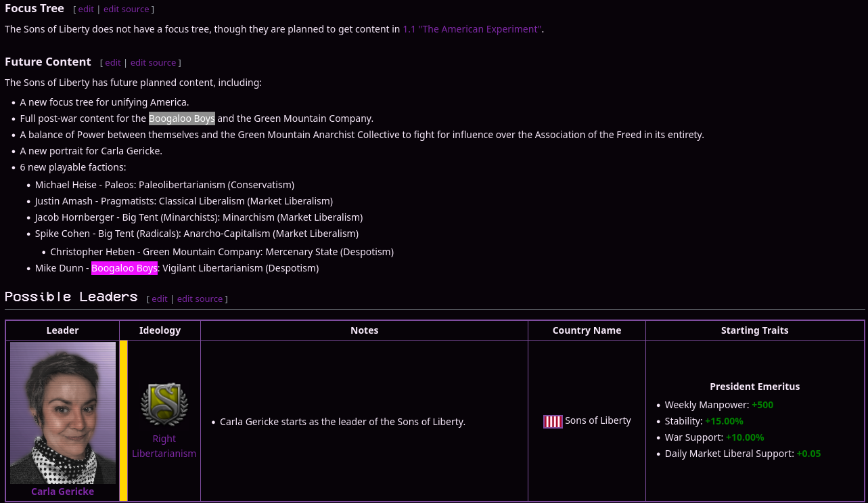Click 'A new focus tree for unifying America' bullet
The image size is (868, 503).
pyautogui.click(x=104, y=102)
